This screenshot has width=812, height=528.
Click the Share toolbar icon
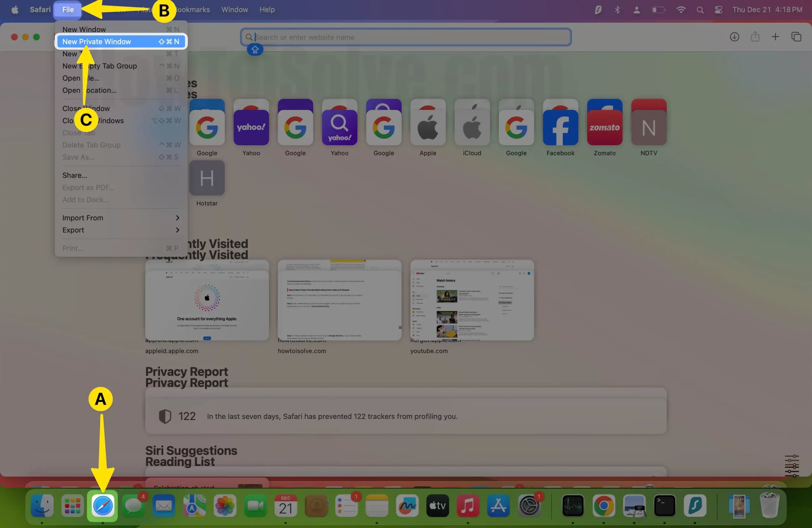click(755, 36)
